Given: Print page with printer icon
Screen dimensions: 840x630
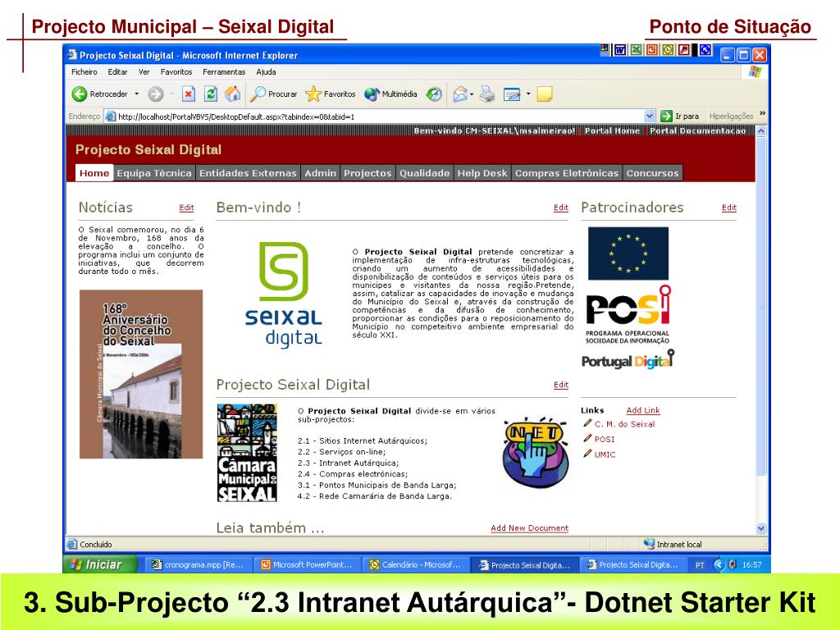Looking at the screenshot, I should [487, 94].
